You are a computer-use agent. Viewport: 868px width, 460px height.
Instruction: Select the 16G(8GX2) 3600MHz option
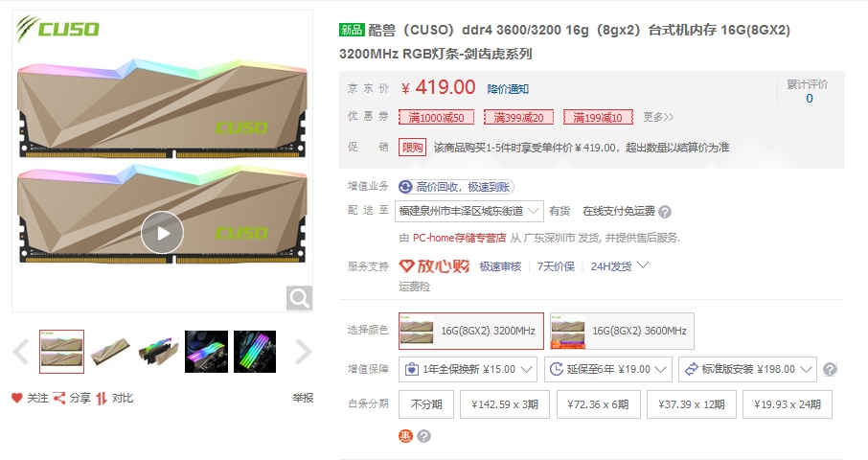click(622, 331)
